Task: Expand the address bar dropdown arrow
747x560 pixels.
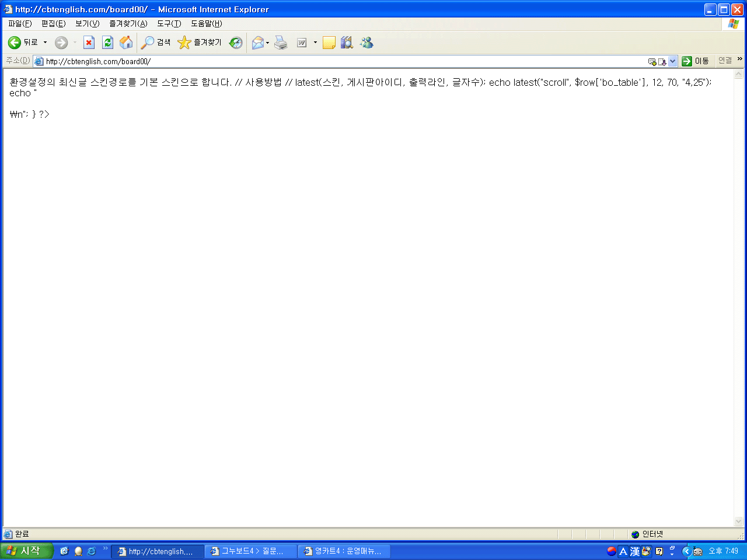Action: pos(672,61)
